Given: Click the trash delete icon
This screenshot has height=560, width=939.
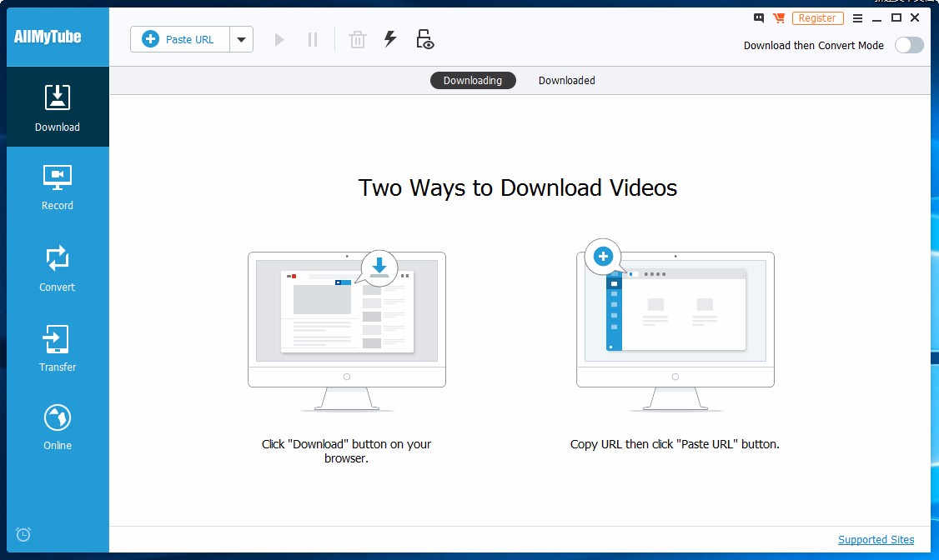Looking at the screenshot, I should (x=358, y=39).
